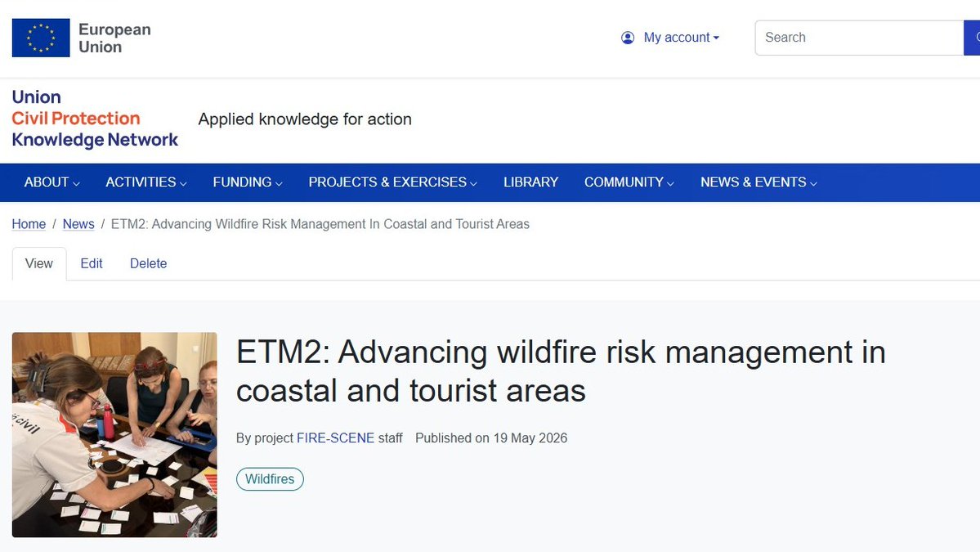Screen dimensions: 980x552
Task: Click the 'Applied knowledge for action' tagline
Action: pyautogui.click(x=305, y=119)
